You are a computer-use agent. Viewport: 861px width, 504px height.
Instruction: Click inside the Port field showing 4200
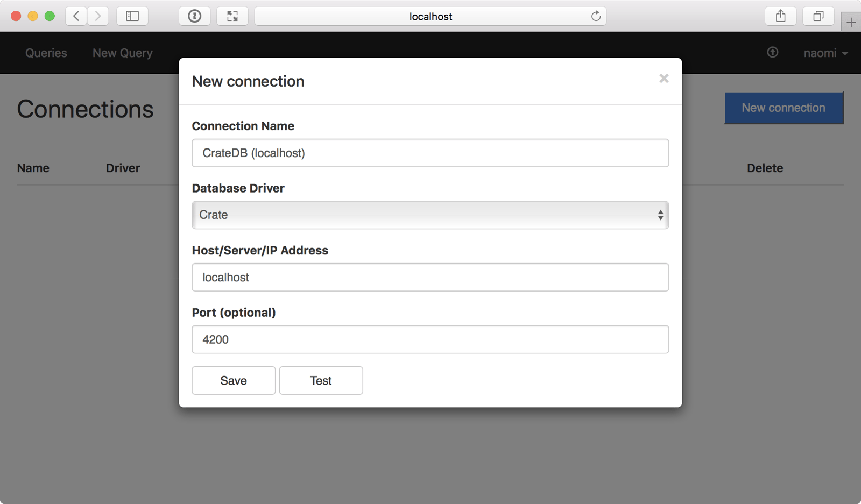(x=430, y=339)
